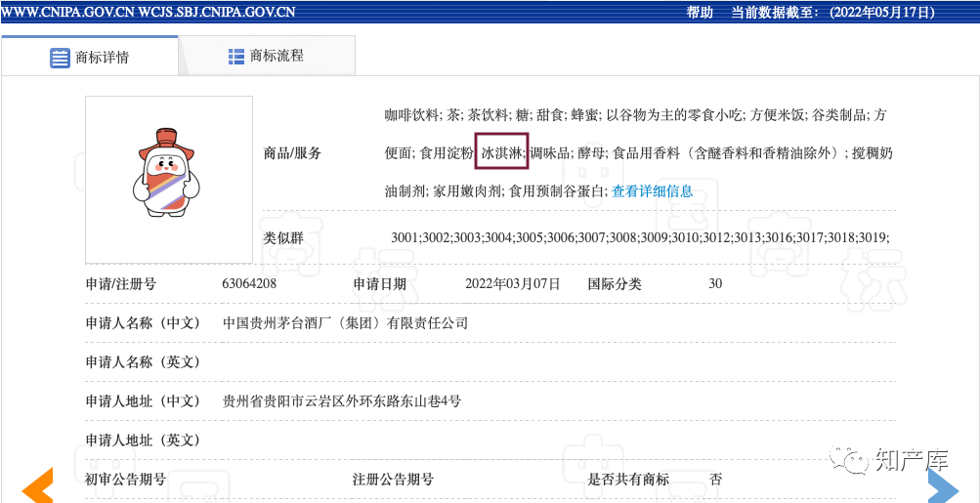Screen dimensions: 980x503
Task: Click the 类似群 label
Action: point(283,237)
